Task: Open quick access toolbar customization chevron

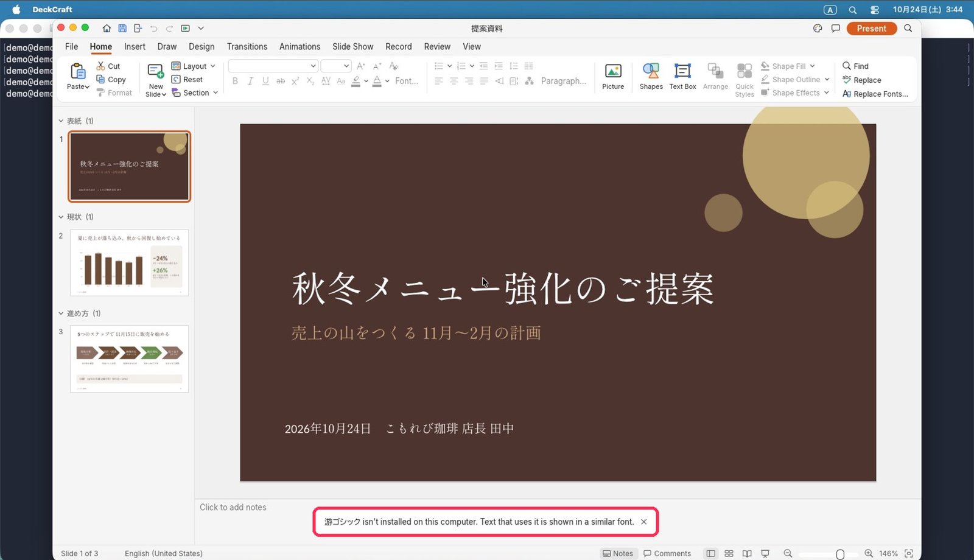Action: click(x=201, y=28)
